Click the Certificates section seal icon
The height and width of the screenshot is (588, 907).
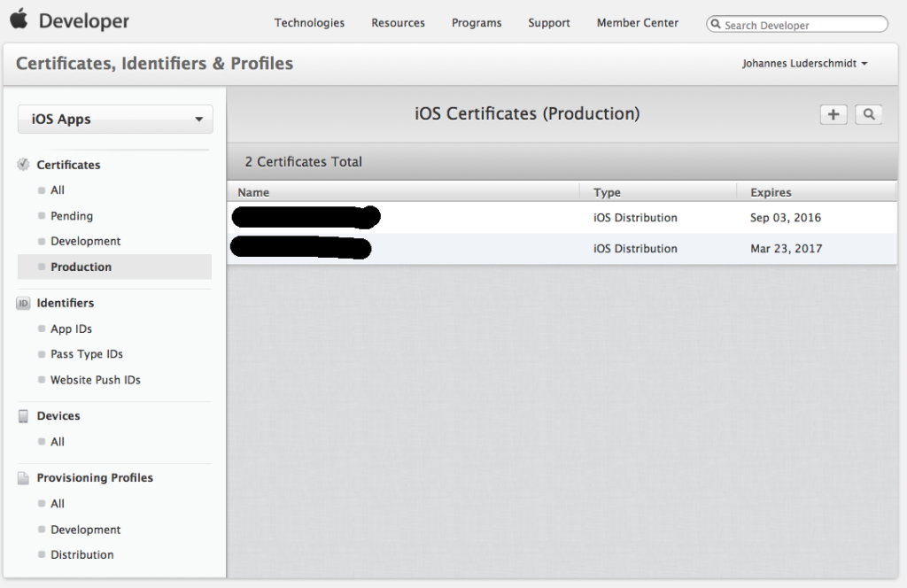pos(23,165)
